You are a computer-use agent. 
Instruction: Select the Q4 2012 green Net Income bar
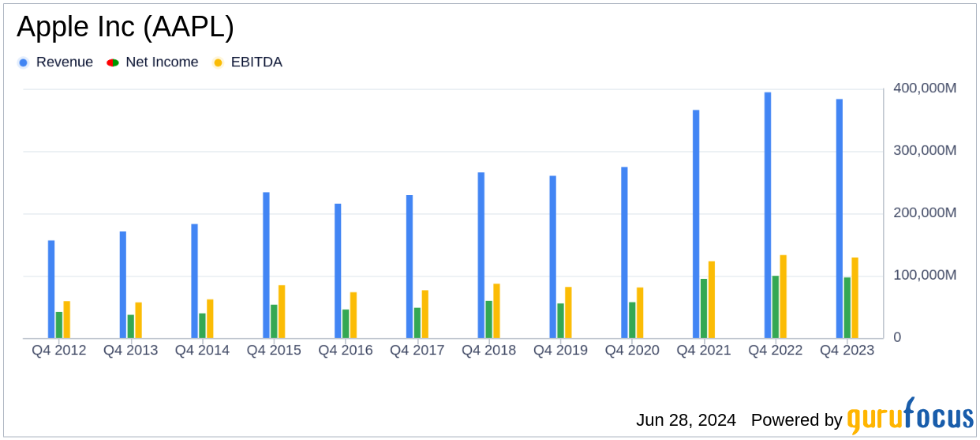click(59, 325)
